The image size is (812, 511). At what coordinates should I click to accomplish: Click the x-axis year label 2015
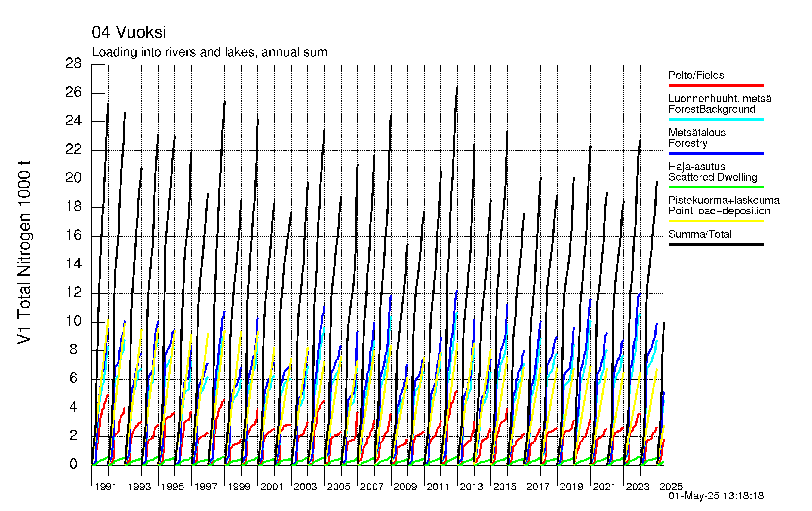pyautogui.click(x=505, y=487)
